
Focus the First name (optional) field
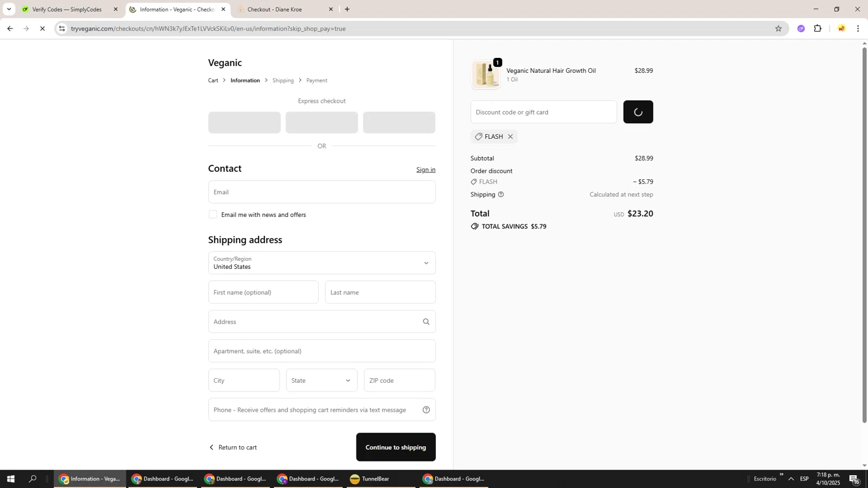pyautogui.click(x=263, y=293)
